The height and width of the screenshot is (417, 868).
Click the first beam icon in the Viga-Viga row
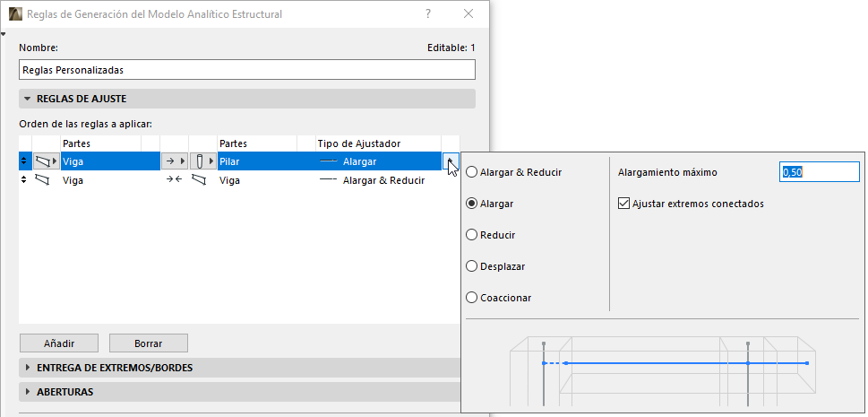coord(42,180)
